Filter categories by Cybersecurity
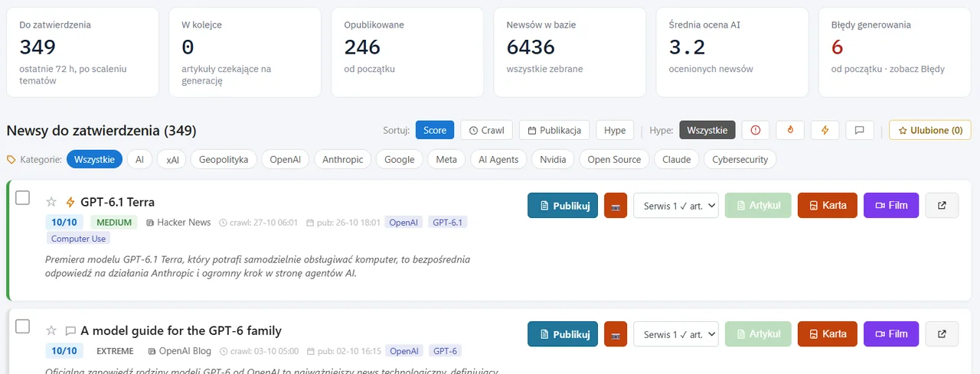The image size is (980, 374). [x=740, y=160]
